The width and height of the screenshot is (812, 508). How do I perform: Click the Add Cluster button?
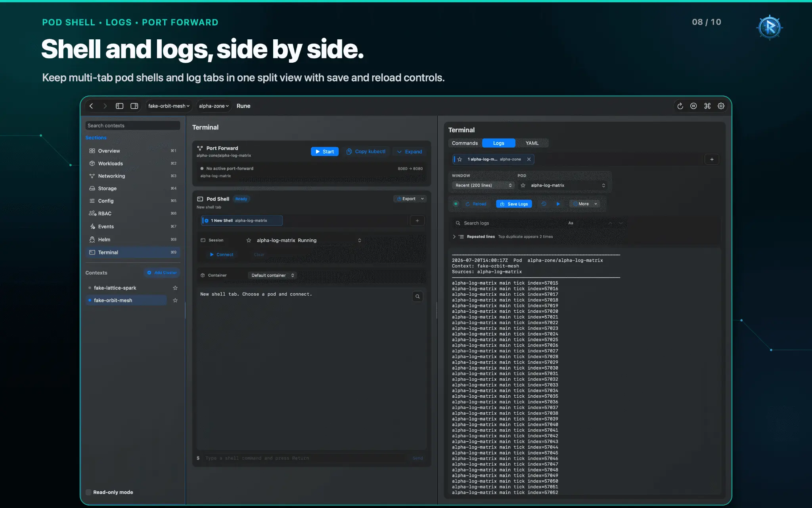click(162, 273)
